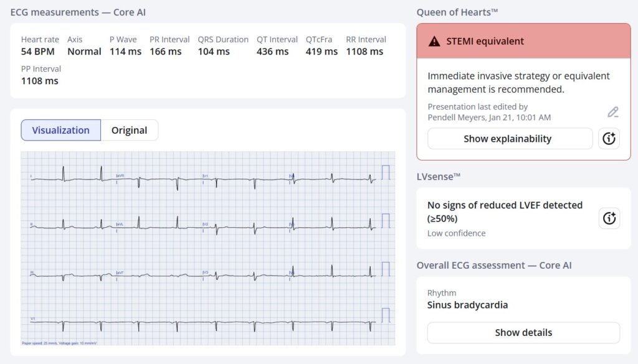Image resolution: width=638 pixels, height=364 pixels.
Task: Click the paper speed and voltage gain caption
Action: (59, 343)
